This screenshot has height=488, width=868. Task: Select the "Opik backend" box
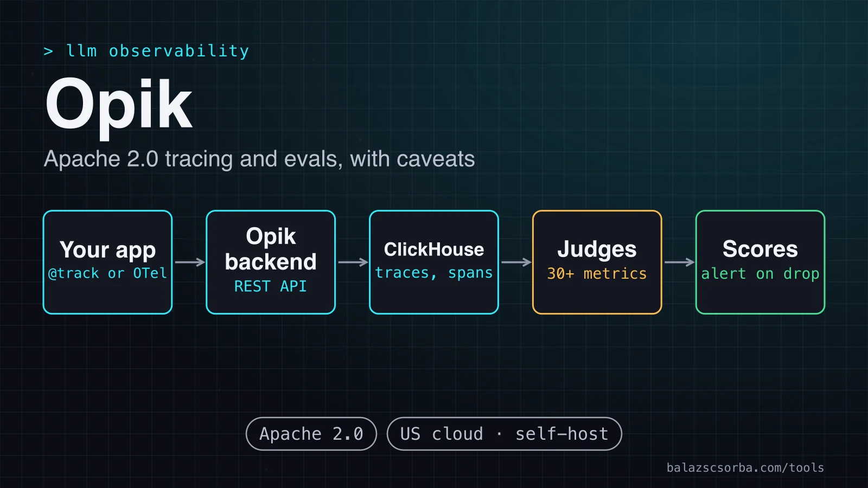[x=271, y=262]
